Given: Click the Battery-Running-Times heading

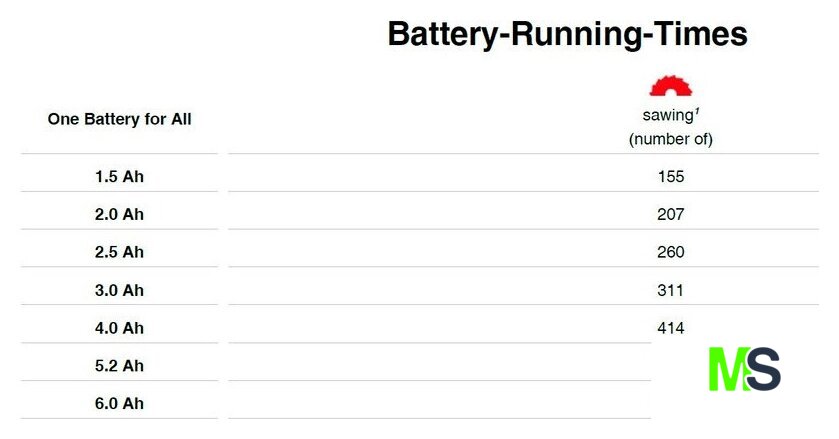Looking at the screenshot, I should 567,34.
